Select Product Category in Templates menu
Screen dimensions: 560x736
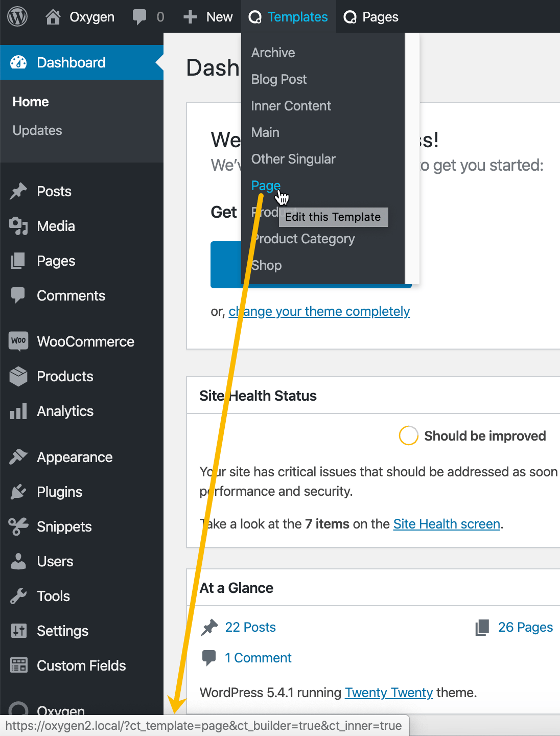(x=305, y=239)
